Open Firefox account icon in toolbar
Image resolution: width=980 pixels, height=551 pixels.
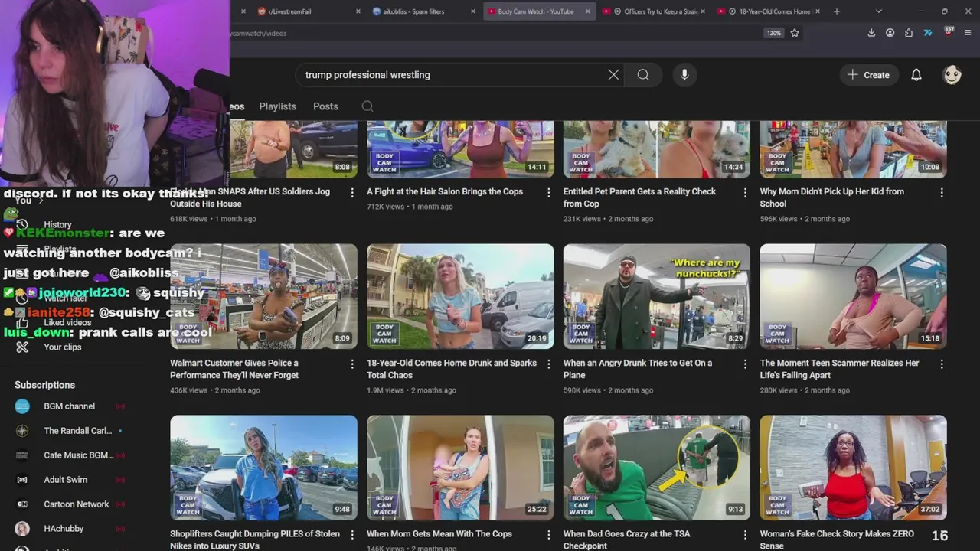[x=890, y=33]
